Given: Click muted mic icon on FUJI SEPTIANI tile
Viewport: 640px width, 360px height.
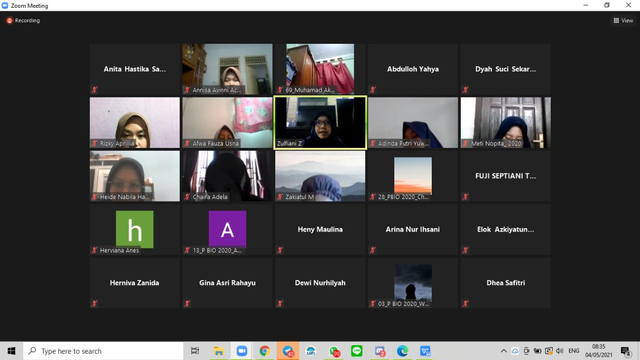Looking at the screenshot, I should tap(465, 197).
